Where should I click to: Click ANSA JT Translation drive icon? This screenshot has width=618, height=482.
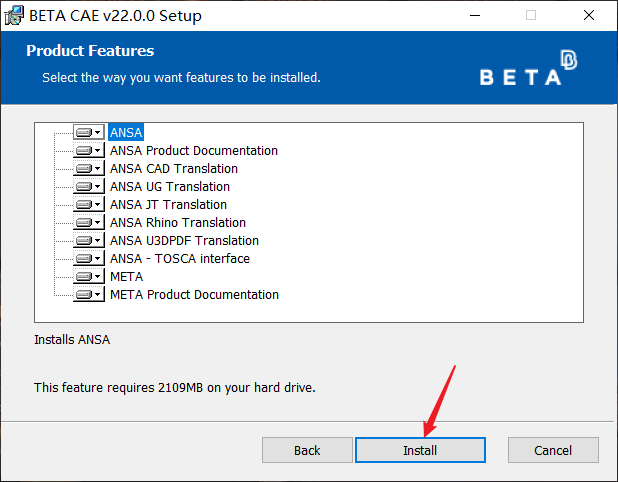click(88, 205)
